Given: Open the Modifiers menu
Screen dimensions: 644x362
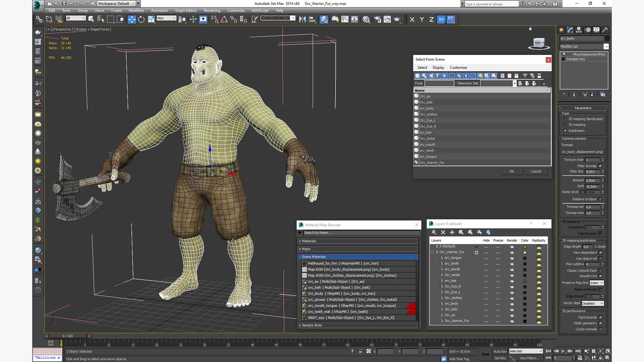Looking at the screenshot, I should [x=136, y=10].
